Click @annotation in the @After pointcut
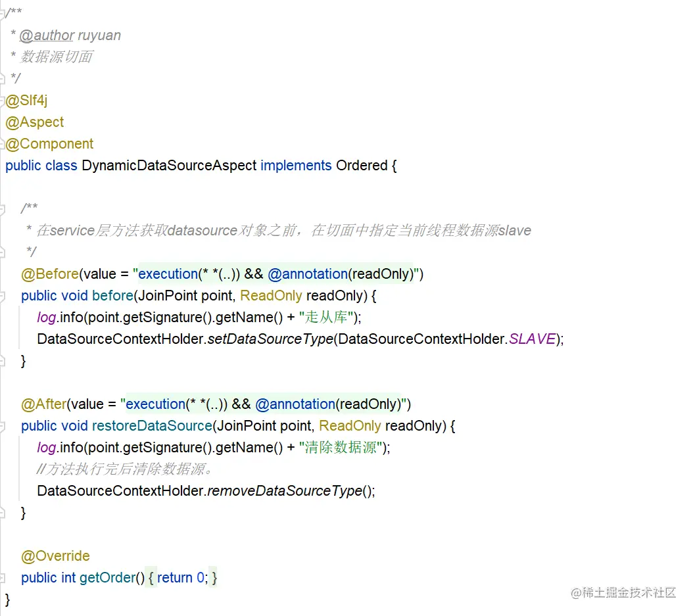This screenshot has width=693, height=616. pyautogui.click(x=295, y=404)
